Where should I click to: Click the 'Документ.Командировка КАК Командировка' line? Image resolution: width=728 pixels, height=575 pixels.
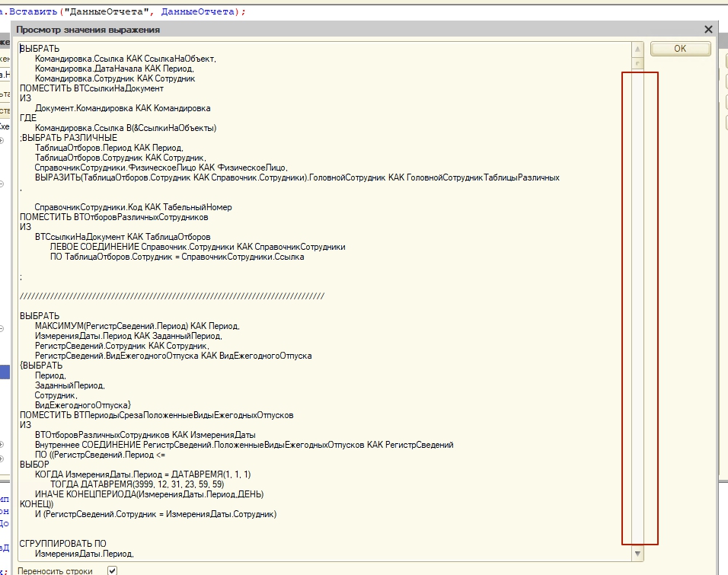coord(122,108)
